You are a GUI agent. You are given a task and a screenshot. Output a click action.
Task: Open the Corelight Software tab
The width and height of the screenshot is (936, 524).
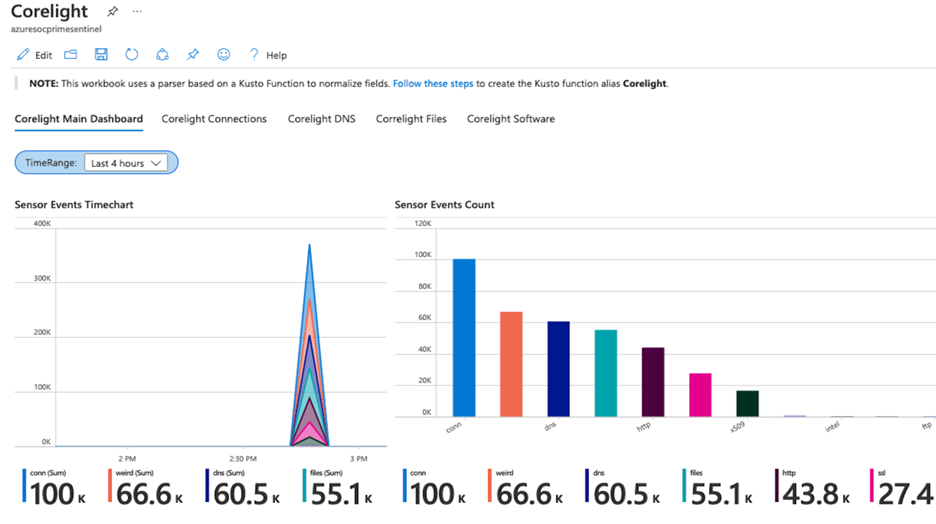pos(511,119)
